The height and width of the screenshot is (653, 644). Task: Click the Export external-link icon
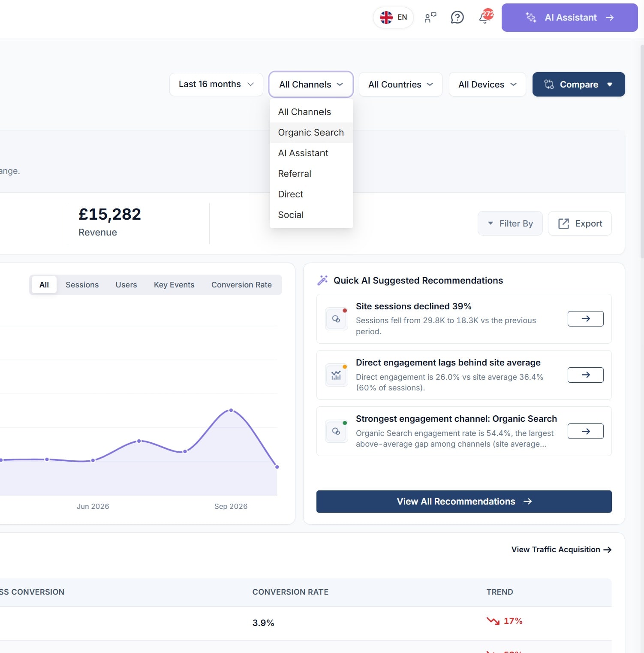(x=563, y=224)
